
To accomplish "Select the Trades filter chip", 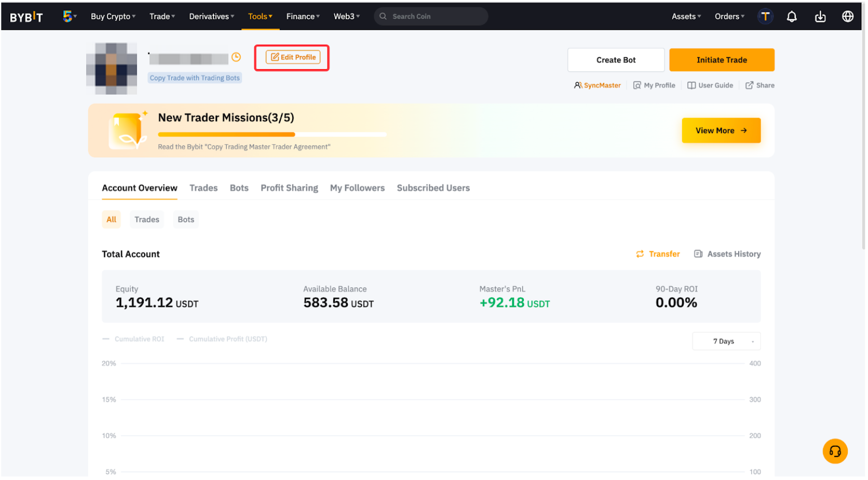I will pyautogui.click(x=146, y=219).
